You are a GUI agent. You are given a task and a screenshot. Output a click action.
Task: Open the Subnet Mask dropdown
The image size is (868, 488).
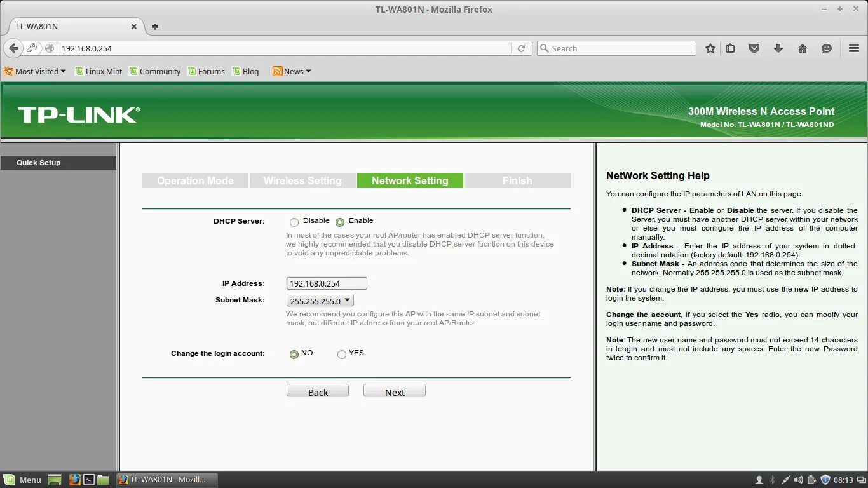tap(320, 301)
